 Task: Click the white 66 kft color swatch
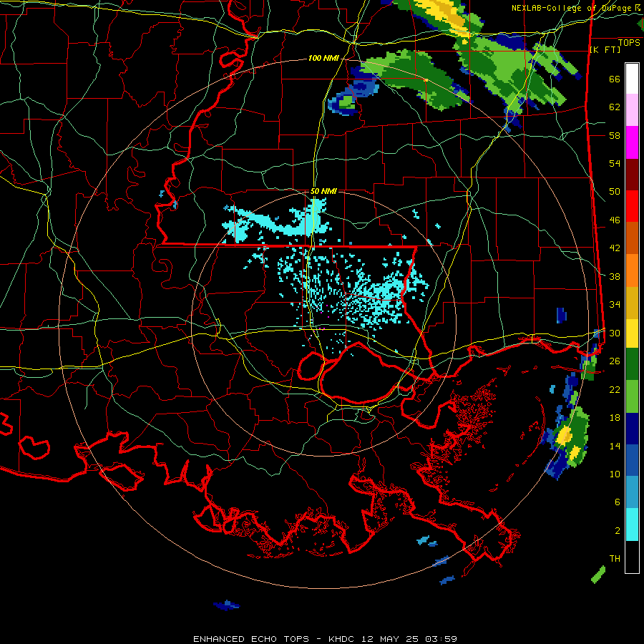click(x=632, y=79)
